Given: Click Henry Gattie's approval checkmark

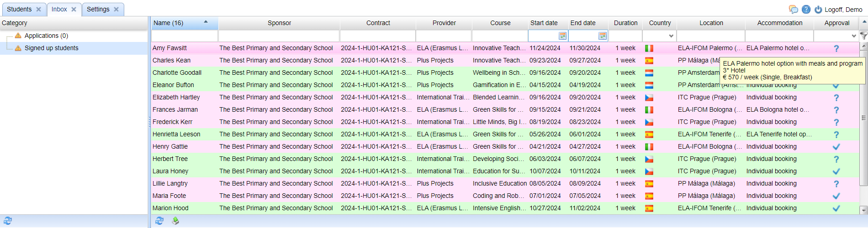Looking at the screenshot, I should click(x=836, y=147).
